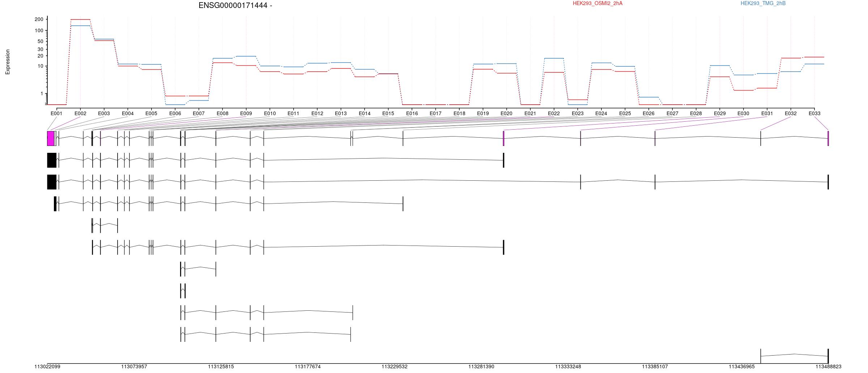868x373 pixels.
Task: Click the E017 exon label
Action: (x=435, y=113)
